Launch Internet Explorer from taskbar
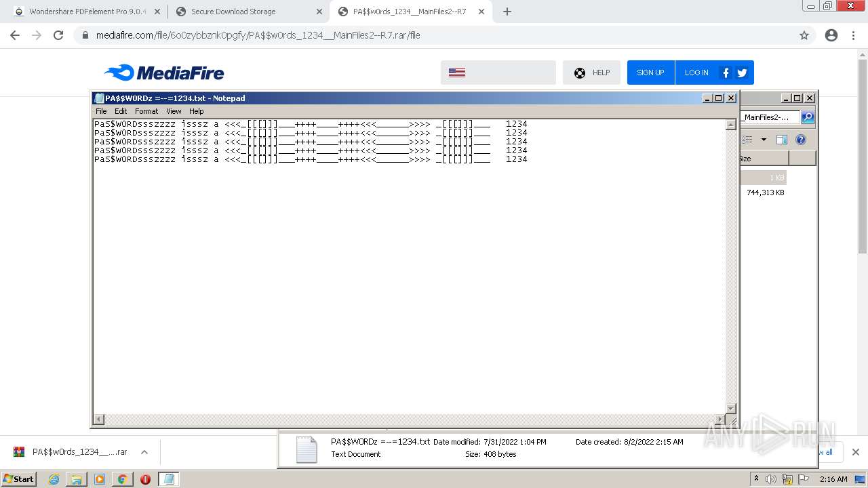Screen dimensions: 868x488 [x=54, y=479]
